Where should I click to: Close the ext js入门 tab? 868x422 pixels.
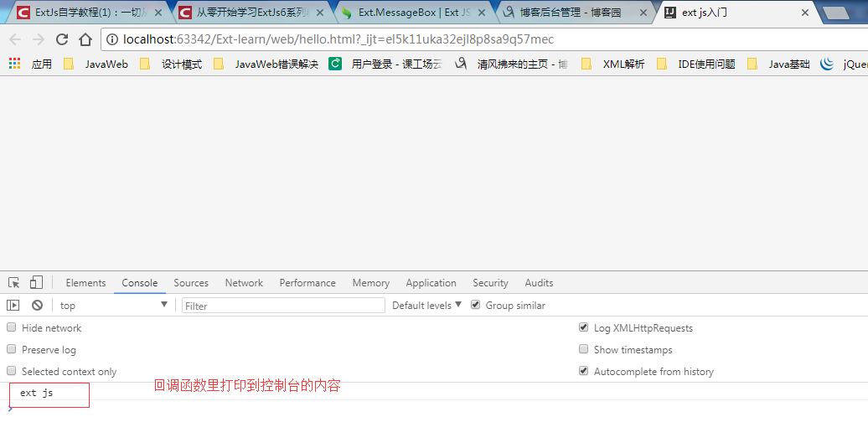click(x=804, y=13)
